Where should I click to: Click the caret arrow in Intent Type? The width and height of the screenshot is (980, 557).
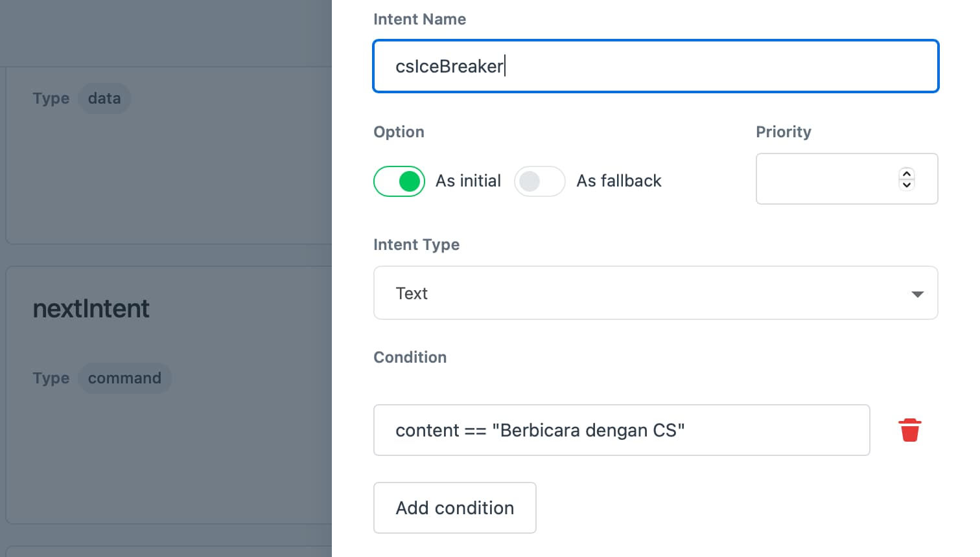pyautogui.click(x=916, y=294)
